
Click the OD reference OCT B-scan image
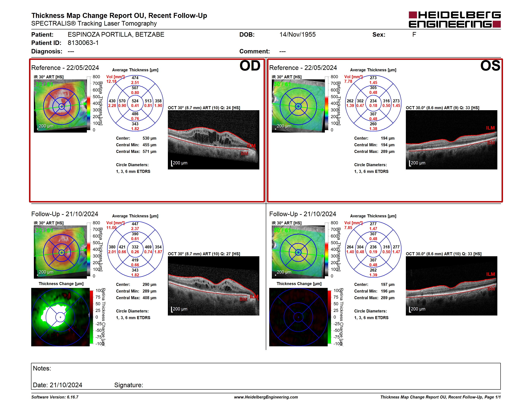[213, 140]
